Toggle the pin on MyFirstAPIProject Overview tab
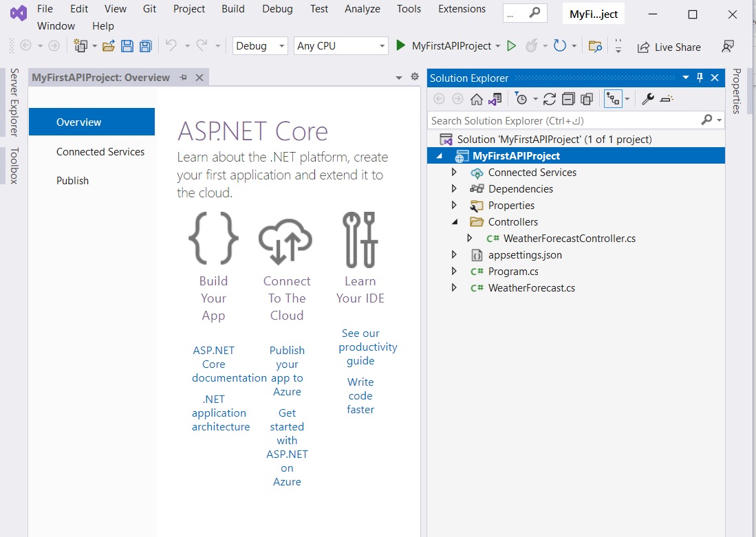This screenshot has width=756, height=537. (183, 77)
